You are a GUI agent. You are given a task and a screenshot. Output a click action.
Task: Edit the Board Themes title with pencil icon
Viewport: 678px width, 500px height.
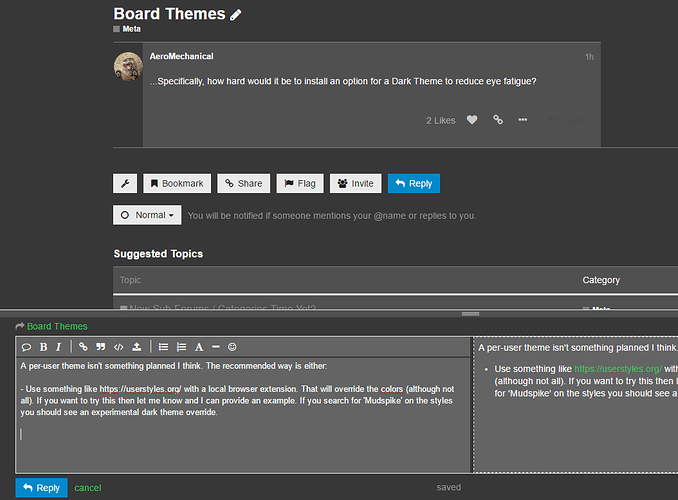236,15
